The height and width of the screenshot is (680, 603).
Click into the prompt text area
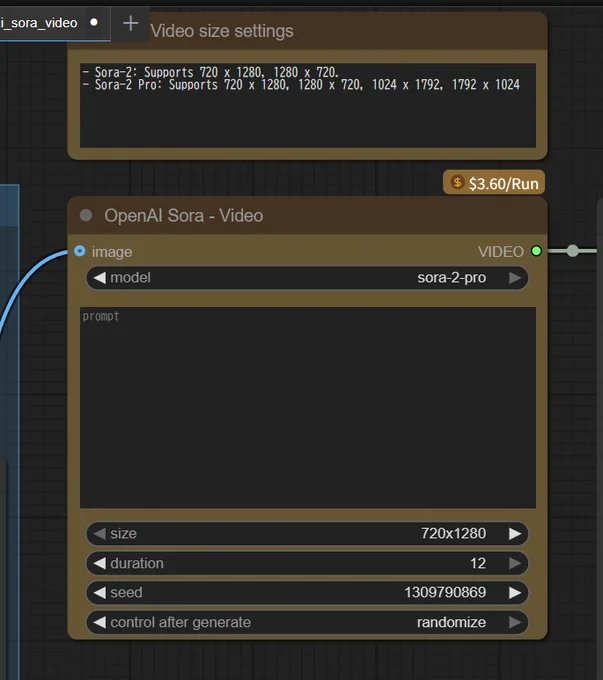pyautogui.click(x=308, y=408)
